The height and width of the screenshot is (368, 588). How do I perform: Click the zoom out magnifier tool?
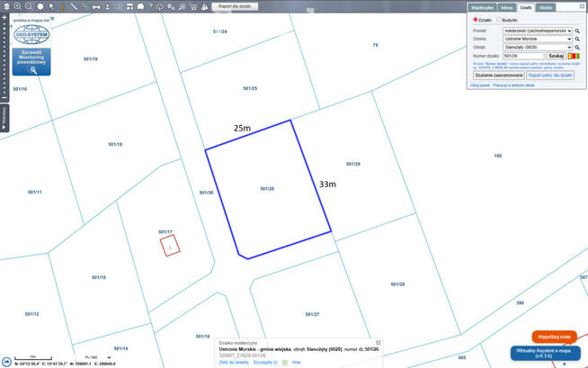[x=29, y=6]
